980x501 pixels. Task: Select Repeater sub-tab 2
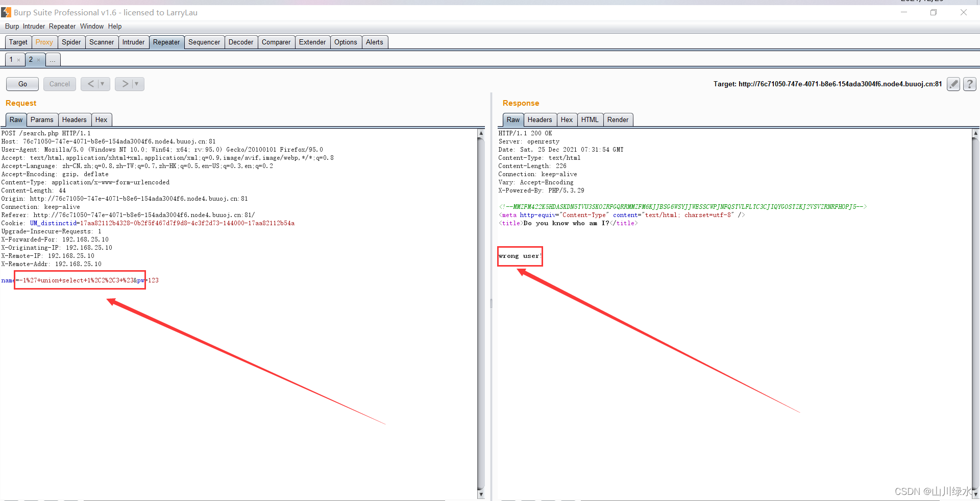(31, 60)
